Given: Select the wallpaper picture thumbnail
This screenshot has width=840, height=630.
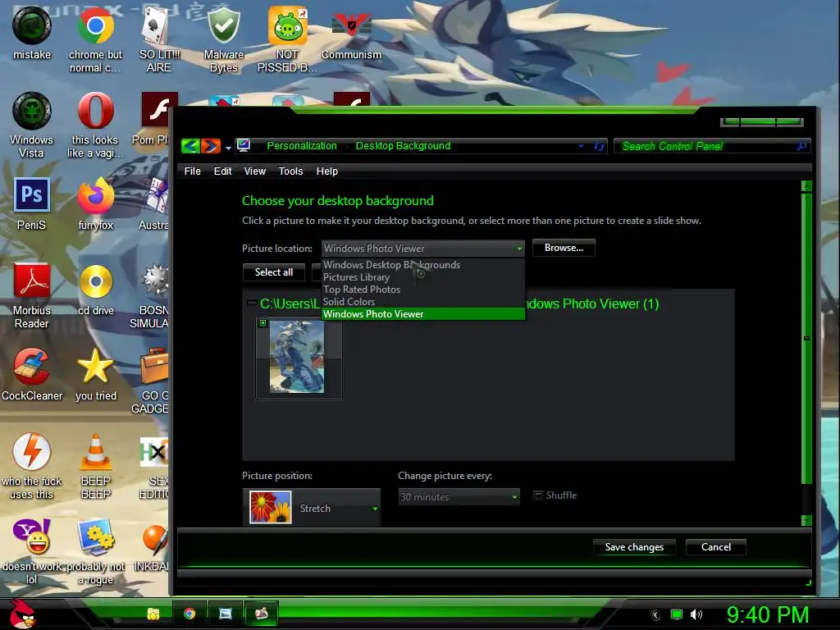Looking at the screenshot, I should [x=299, y=358].
